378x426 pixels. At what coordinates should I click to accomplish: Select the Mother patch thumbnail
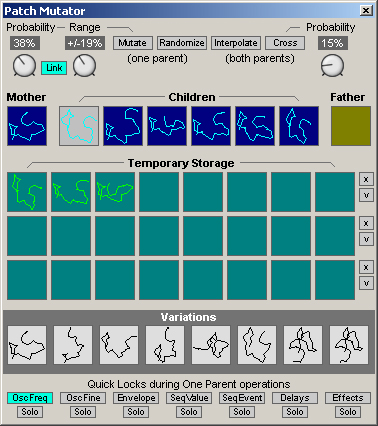pyautogui.click(x=27, y=126)
